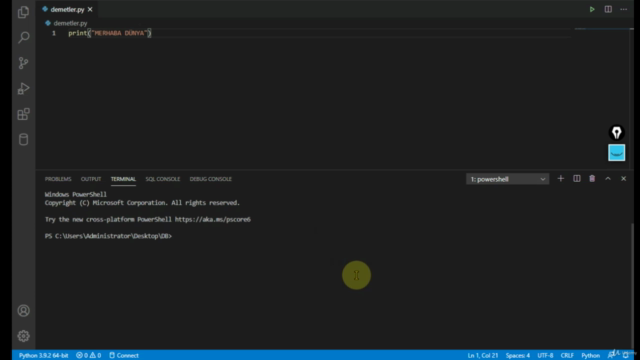This screenshot has height=360, width=640.
Task: Click Ln 1, Col 21 cursor position
Action: (x=482, y=356)
